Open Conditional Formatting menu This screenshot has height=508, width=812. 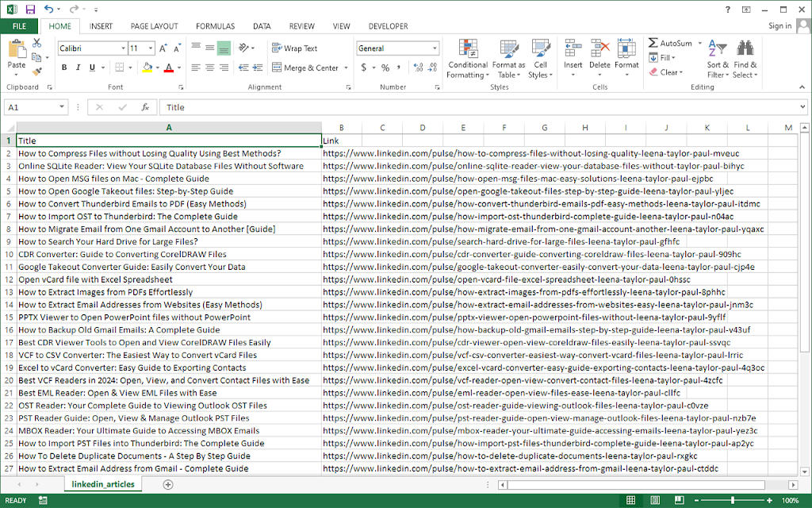(x=468, y=59)
